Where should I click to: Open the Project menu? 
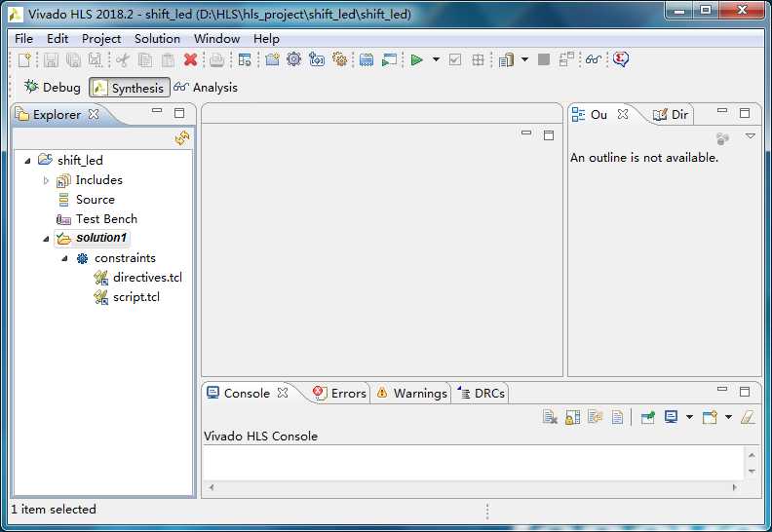(x=101, y=38)
